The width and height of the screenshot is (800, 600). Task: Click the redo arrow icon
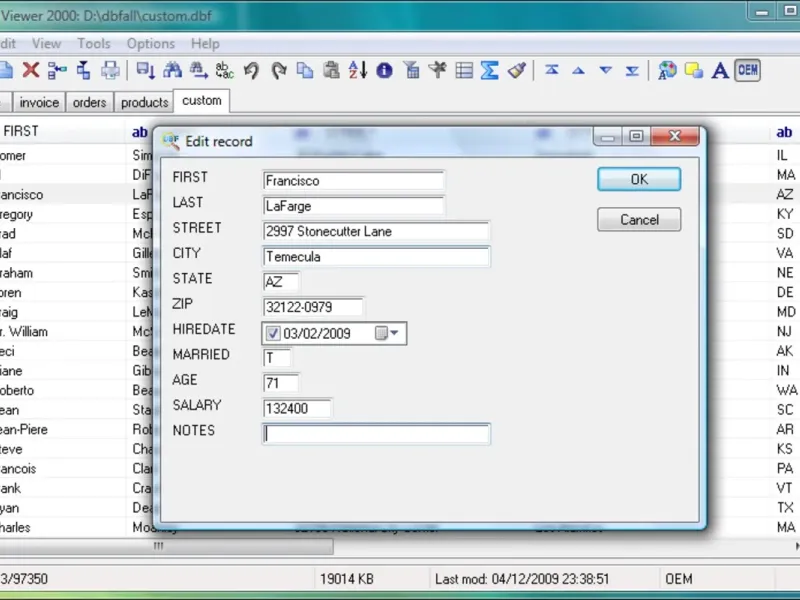coord(278,70)
